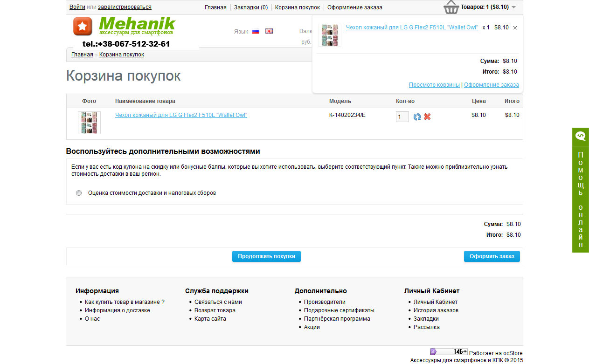
Task: Click the Mehanik orange star logo
Action: point(83,26)
